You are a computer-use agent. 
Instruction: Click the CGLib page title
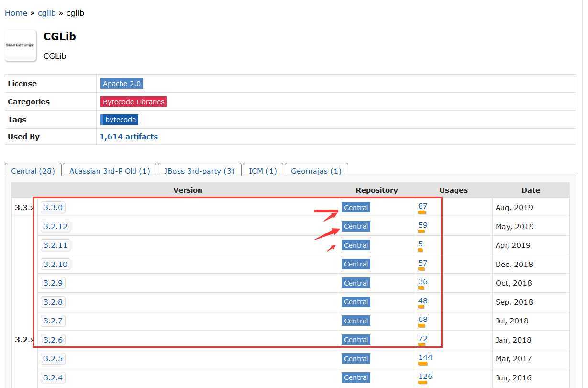(x=60, y=36)
